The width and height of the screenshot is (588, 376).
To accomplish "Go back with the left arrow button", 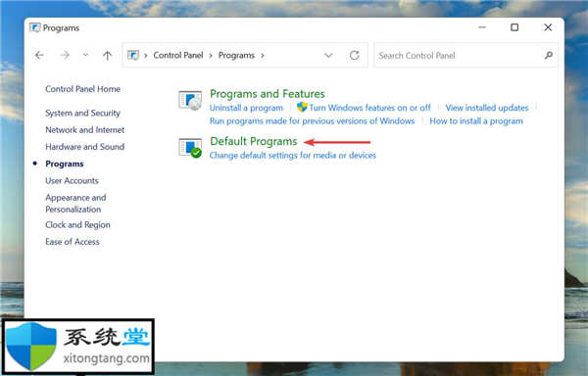I will tap(39, 56).
